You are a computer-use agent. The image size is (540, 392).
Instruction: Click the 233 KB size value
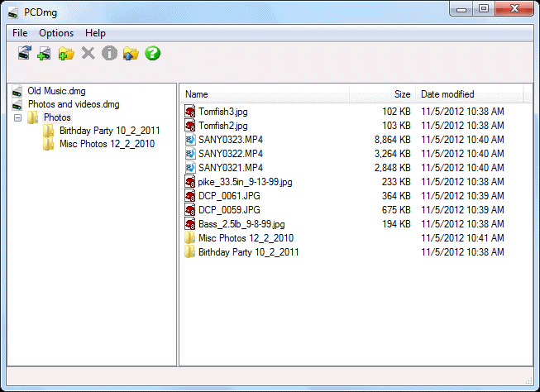(396, 182)
